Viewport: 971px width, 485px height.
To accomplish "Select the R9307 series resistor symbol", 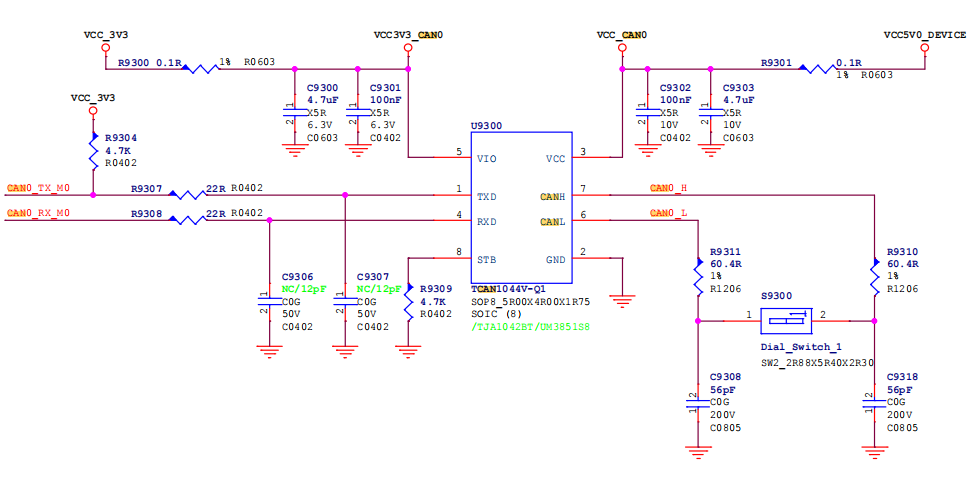I will 188,194.
